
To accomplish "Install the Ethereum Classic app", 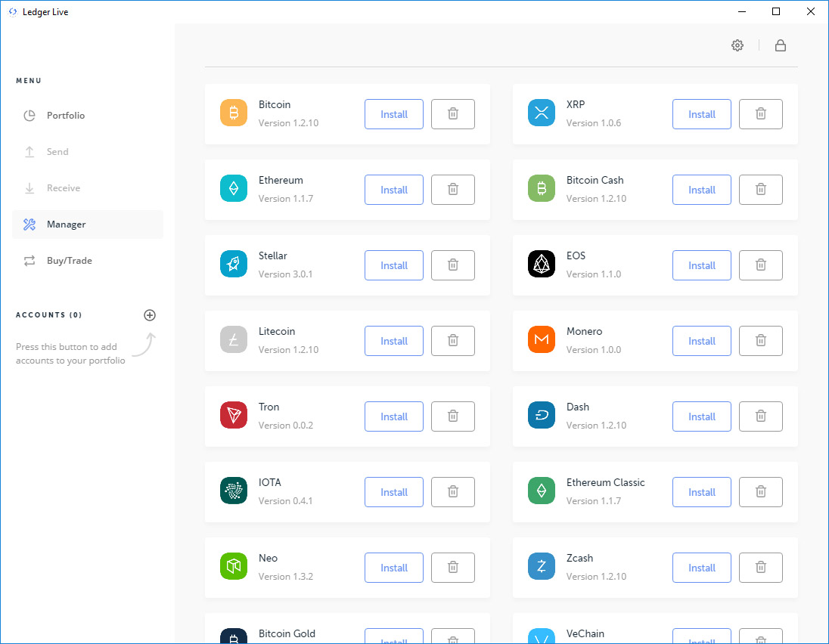I will [702, 492].
